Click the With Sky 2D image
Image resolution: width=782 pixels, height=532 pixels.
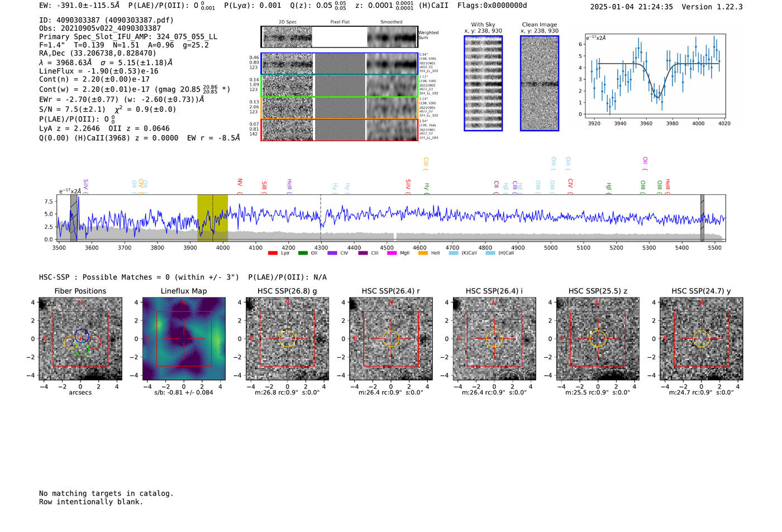tap(483, 83)
